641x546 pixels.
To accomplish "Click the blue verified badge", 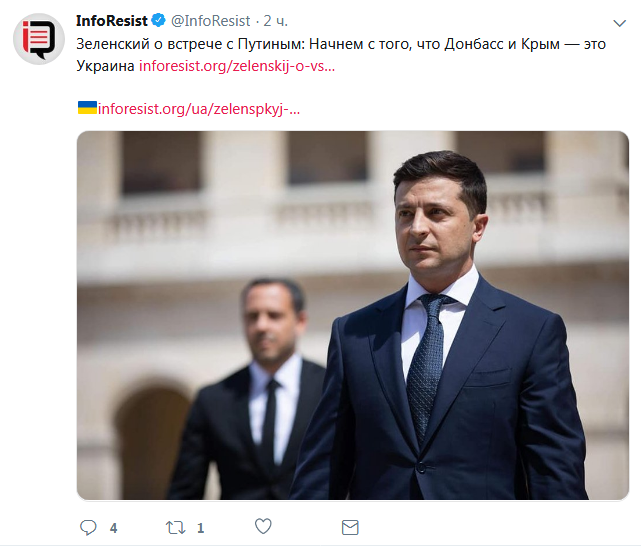I will 159,20.
